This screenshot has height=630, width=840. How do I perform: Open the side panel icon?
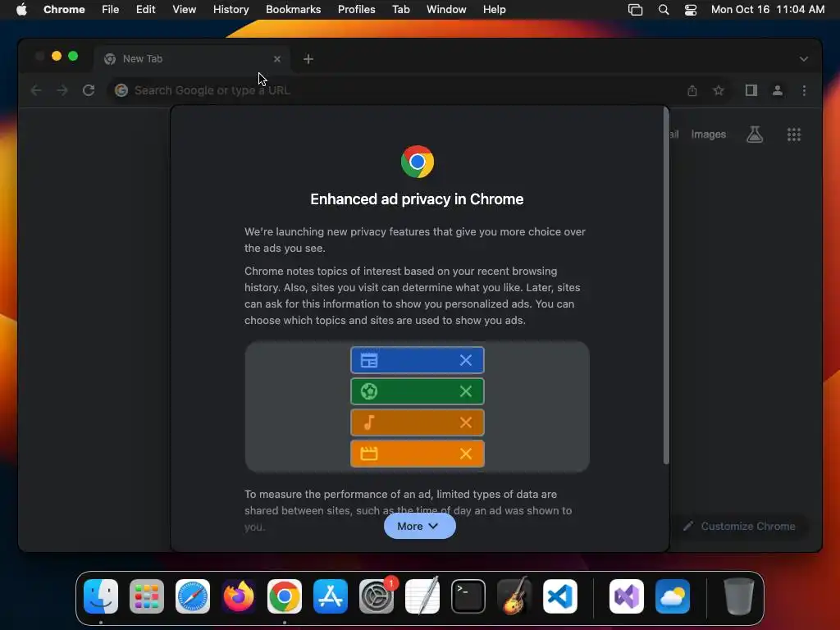tap(751, 90)
